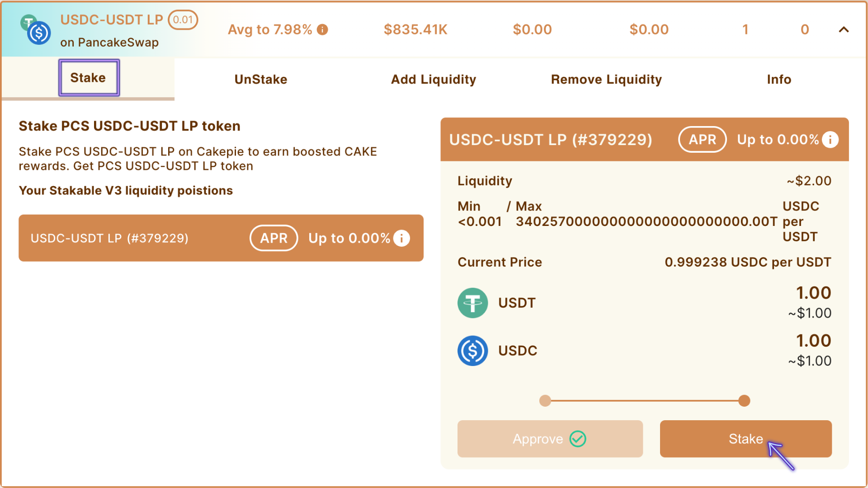Click the USDC-USDT pair token icon

(36, 30)
